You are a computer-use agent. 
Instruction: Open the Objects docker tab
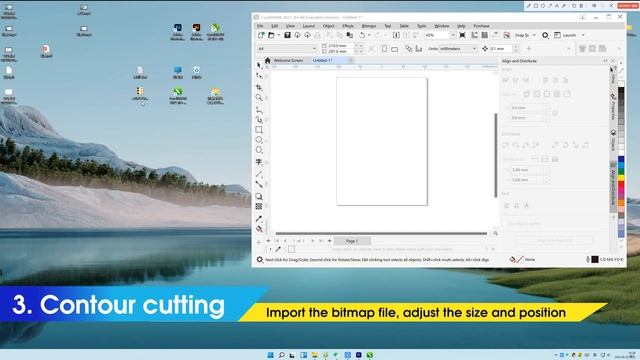click(x=613, y=141)
